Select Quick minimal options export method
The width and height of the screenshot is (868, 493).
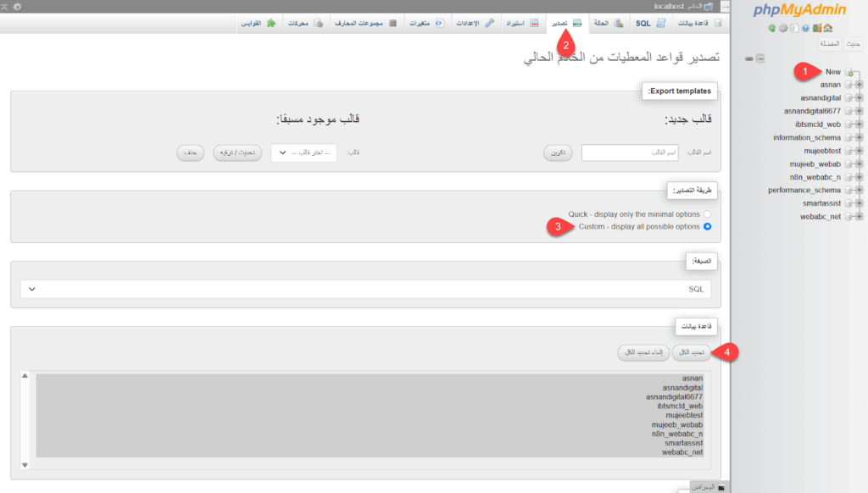point(708,214)
